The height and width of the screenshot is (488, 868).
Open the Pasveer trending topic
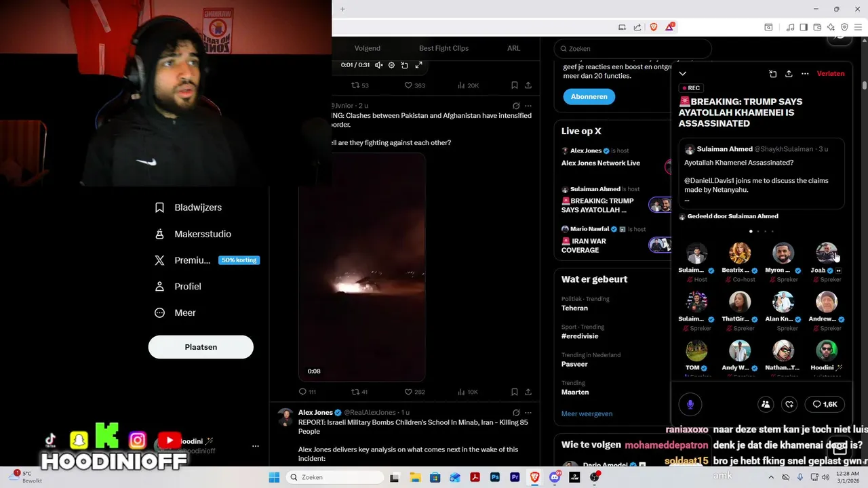[x=574, y=364]
